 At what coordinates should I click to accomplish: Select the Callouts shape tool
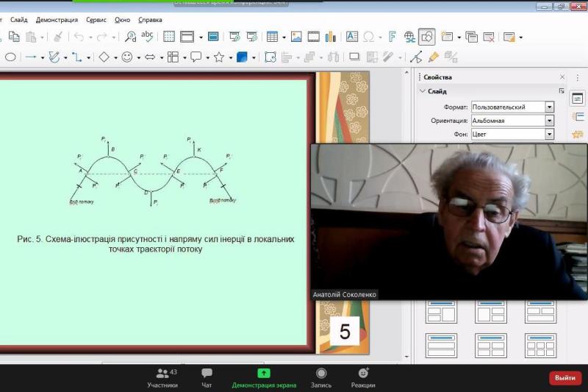pyautogui.click(x=196, y=57)
